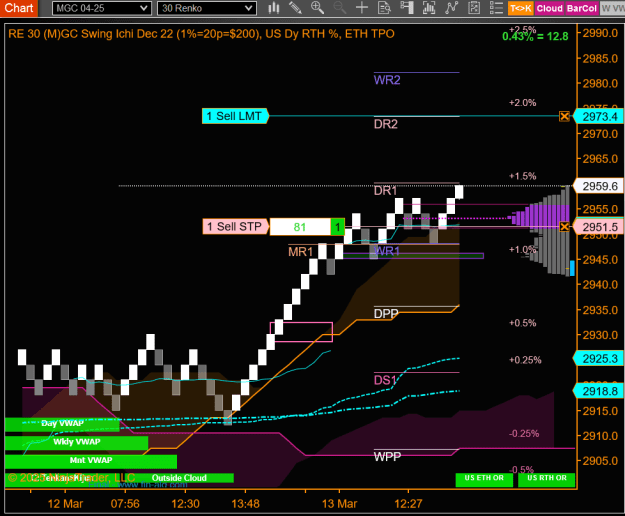Image resolution: width=625 pixels, height=516 pixels.
Task: Click the 13:48 time axis label
Action: click(245, 504)
